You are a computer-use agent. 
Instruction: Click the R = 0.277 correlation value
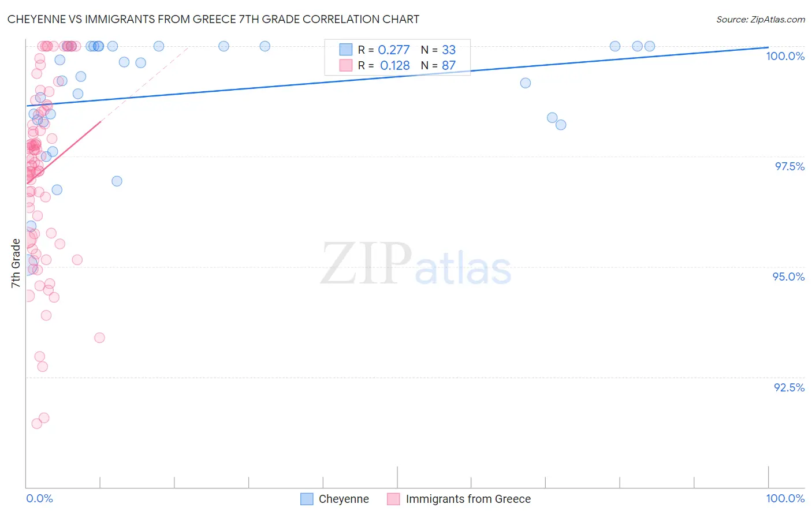click(383, 50)
